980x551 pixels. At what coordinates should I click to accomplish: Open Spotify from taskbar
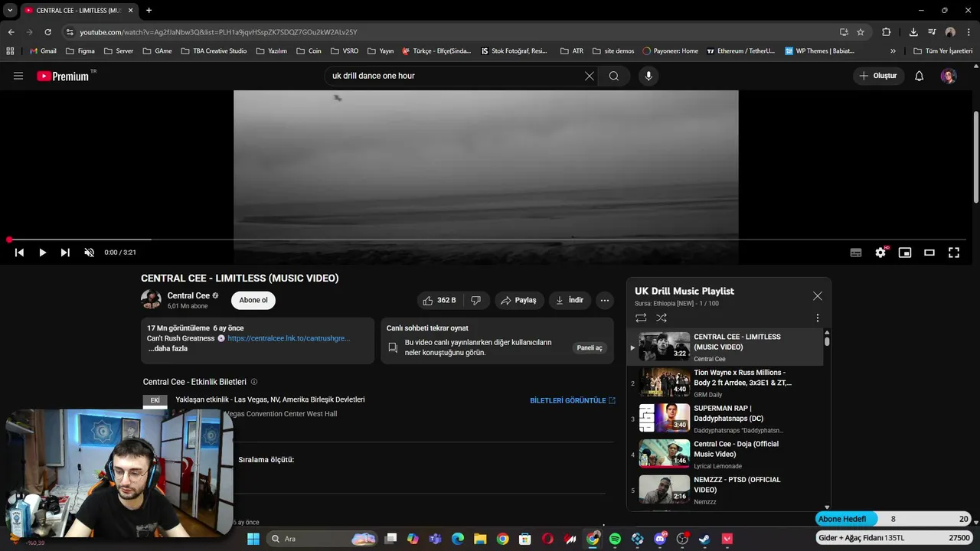click(x=615, y=539)
